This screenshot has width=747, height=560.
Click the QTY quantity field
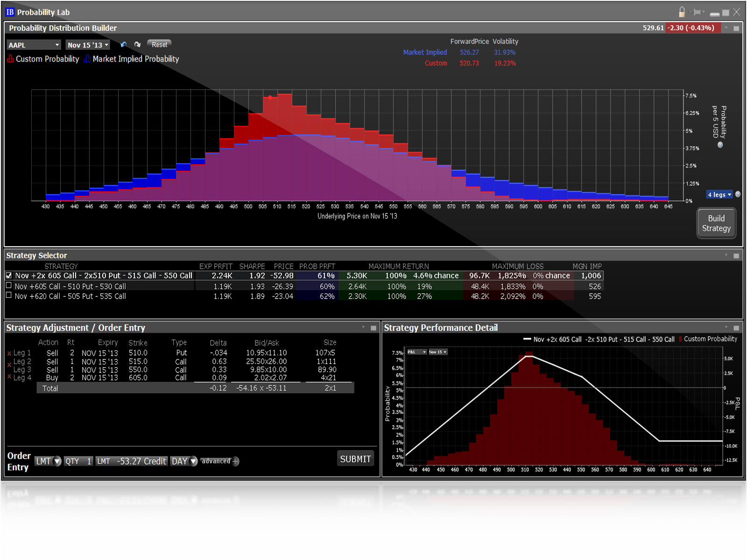(78, 461)
